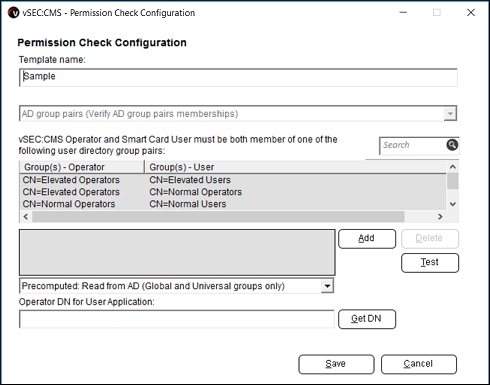
Task: Click the vSEC:CMS app logo in title bar
Action: point(14,13)
